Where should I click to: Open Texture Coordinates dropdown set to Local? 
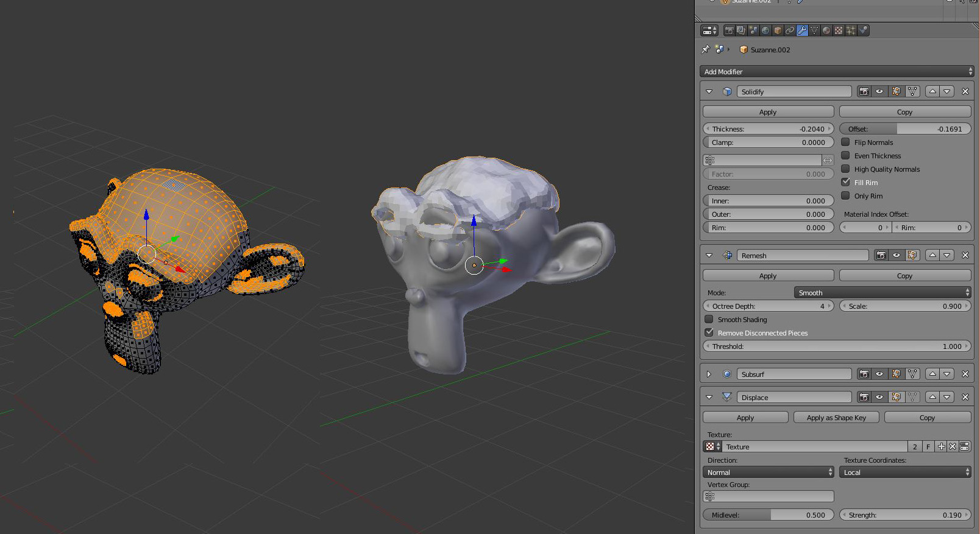[905, 473]
